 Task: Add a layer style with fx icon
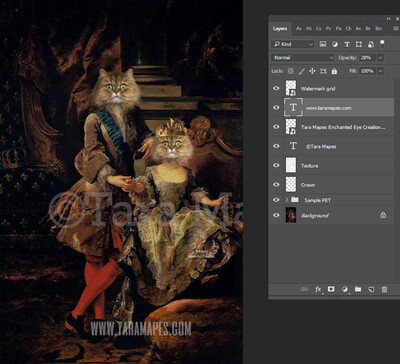pyautogui.click(x=318, y=289)
